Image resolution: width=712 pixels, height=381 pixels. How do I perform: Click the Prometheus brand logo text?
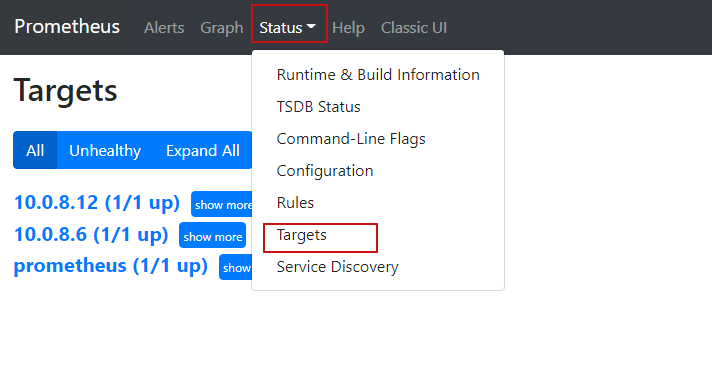pyautogui.click(x=67, y=27)
